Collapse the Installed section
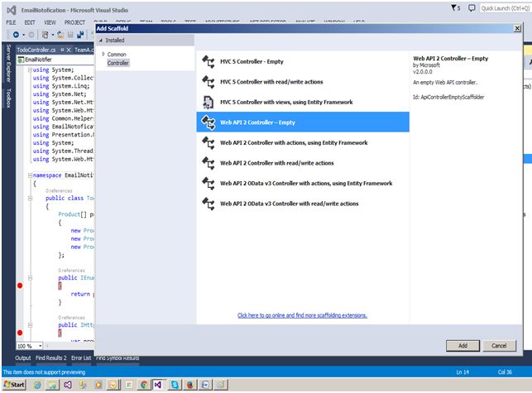The image size is (532, 393). (x=101, y=41)
